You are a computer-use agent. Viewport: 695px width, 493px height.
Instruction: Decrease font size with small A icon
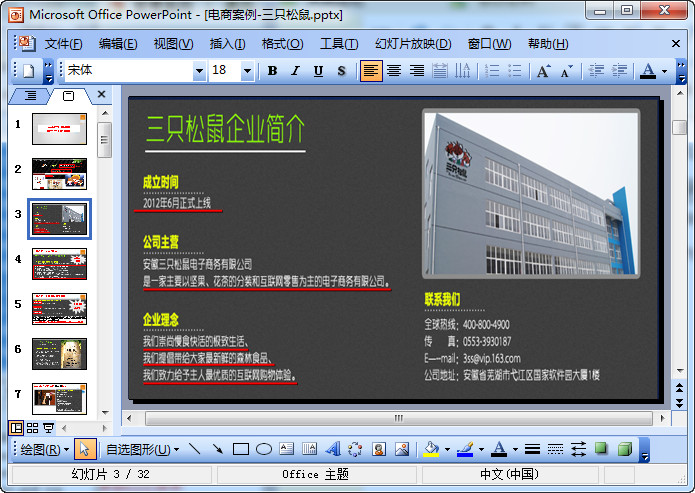tap(567, 71)
